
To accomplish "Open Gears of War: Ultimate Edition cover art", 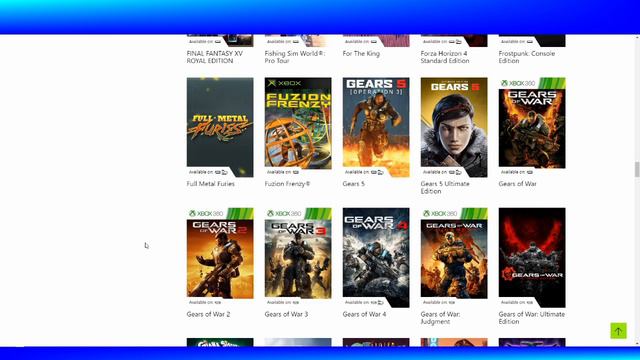I will tap(532, 257).
